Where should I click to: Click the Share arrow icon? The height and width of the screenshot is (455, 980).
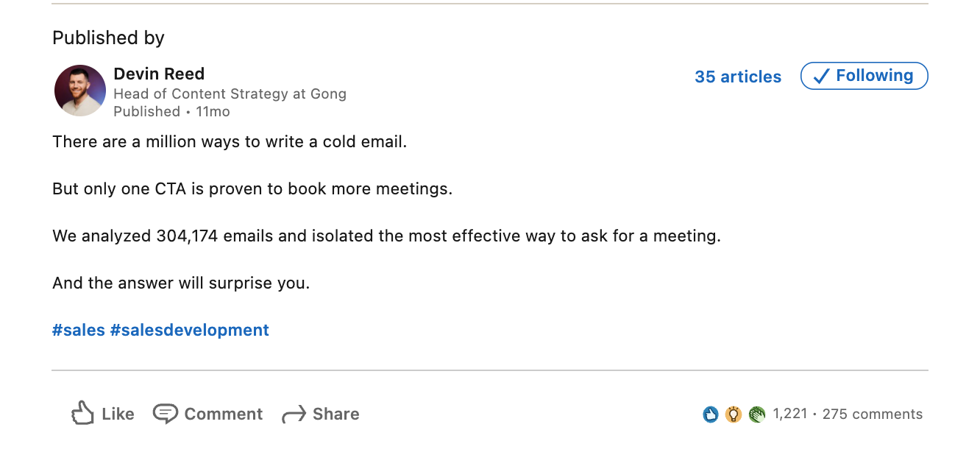294,415
